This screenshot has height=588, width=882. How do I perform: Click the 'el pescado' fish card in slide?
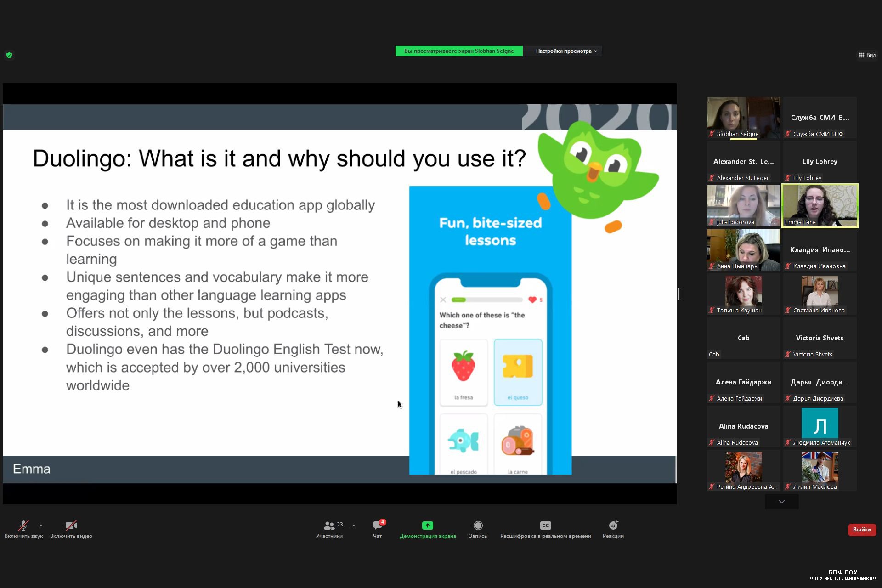pyautogui.click(x=464, y=444)
